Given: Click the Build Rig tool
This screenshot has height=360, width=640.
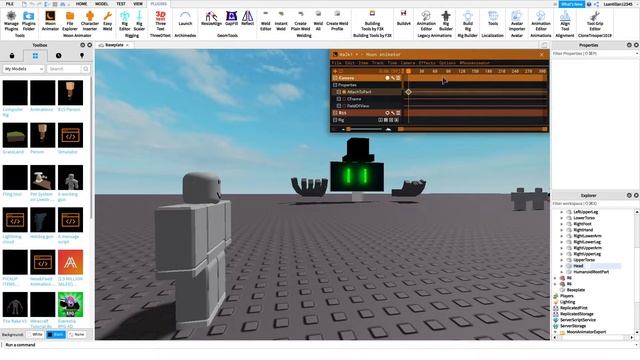Looking at the screenshot, I should [468, 21].
